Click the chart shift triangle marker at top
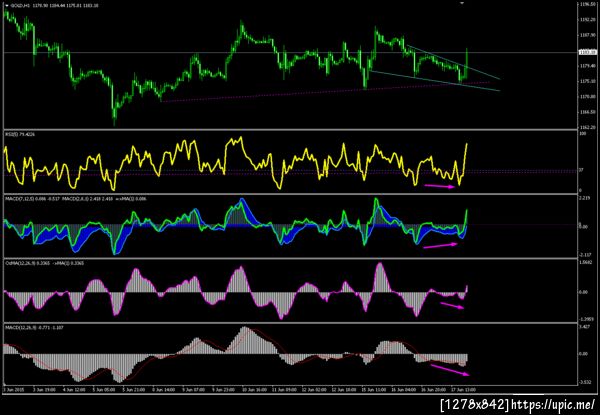The image size is (600, 415). pos(462,3)
